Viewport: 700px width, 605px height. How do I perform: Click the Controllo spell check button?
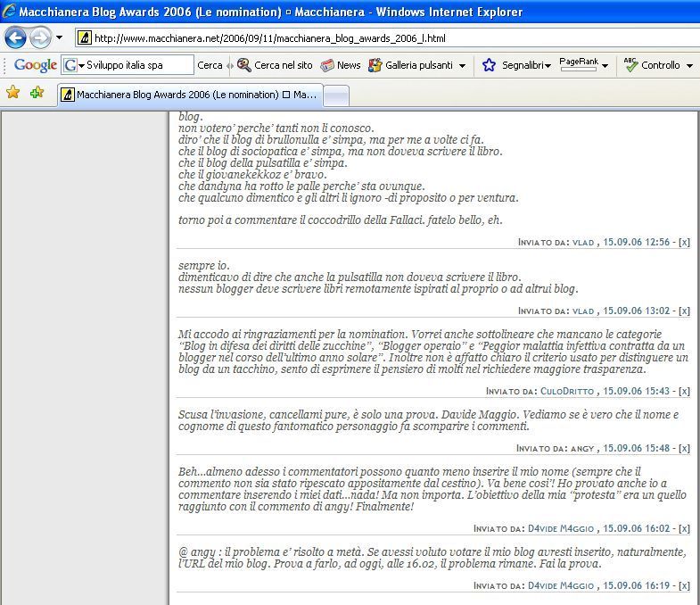point(652,65)
